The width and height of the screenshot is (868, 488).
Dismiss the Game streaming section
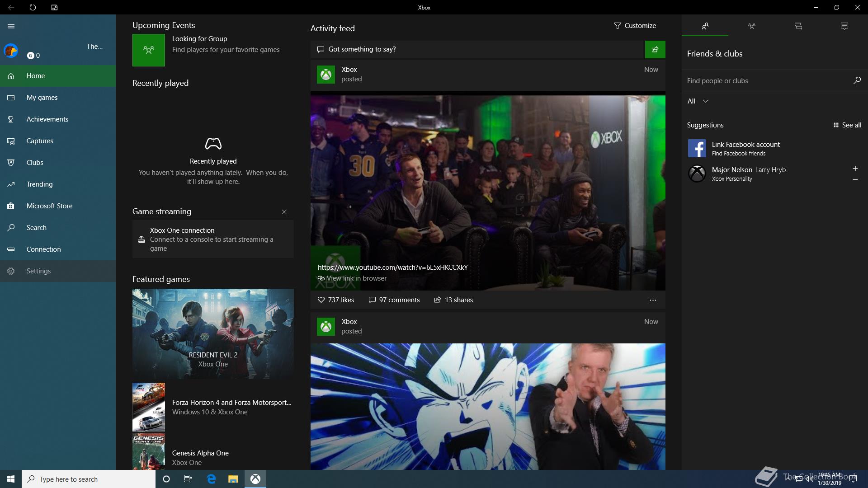[284, 212]
